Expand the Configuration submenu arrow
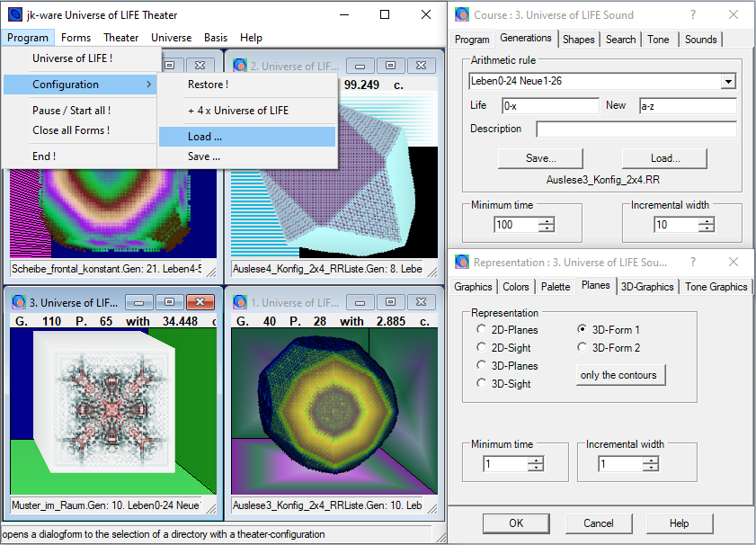This screenshot has width=756, height=545. point(148,85)
